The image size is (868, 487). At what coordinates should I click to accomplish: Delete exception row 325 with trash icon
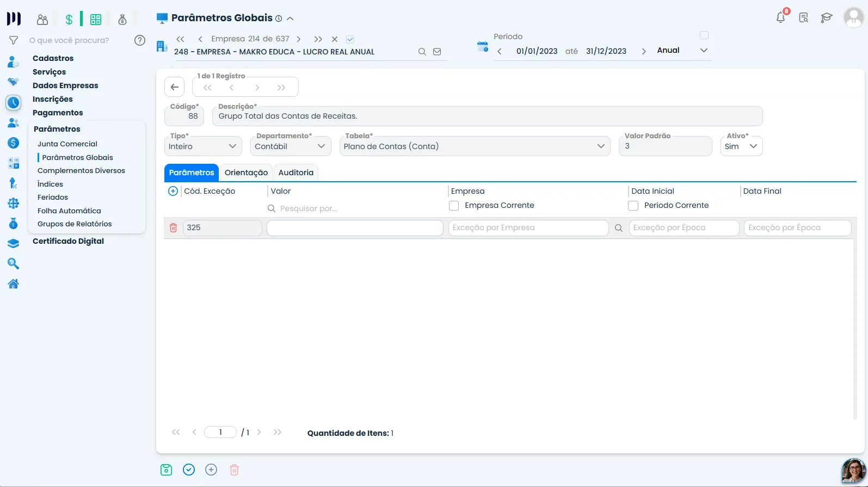tap(173, 228)
